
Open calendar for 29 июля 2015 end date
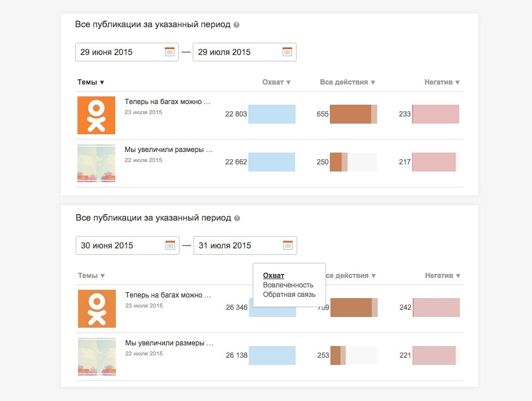(287, 52)
